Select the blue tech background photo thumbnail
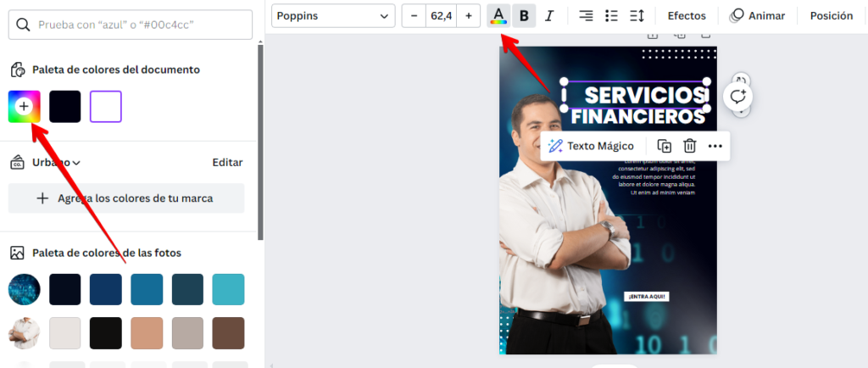This screenshot has width=868, height=368. click(x=25, y=289)
